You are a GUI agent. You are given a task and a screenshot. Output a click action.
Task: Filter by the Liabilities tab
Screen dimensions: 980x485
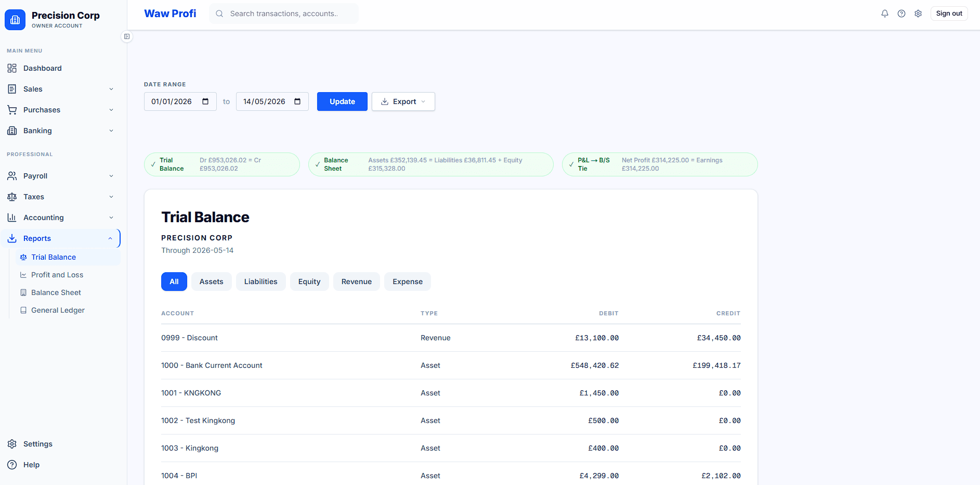[261, 282]
